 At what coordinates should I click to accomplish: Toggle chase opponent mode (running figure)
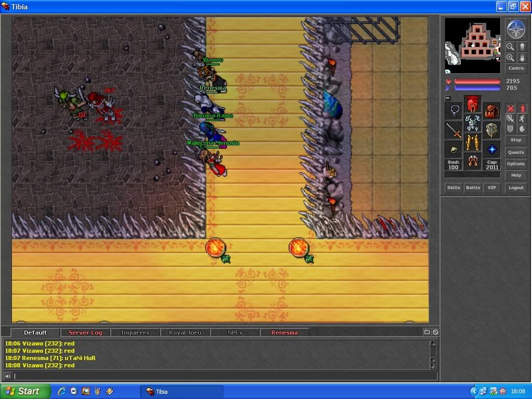coord(522,118)
